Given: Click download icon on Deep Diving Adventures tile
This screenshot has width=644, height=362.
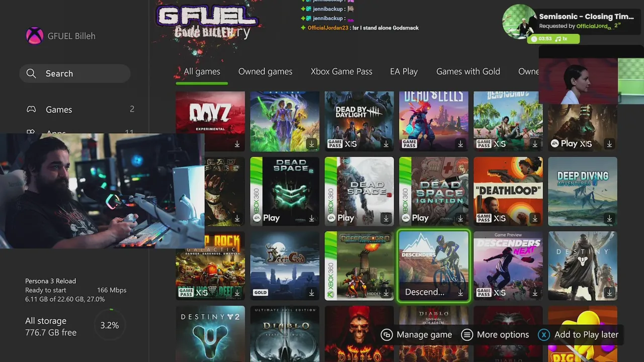Looking at the screenshot, I should [x=609, y=218].
